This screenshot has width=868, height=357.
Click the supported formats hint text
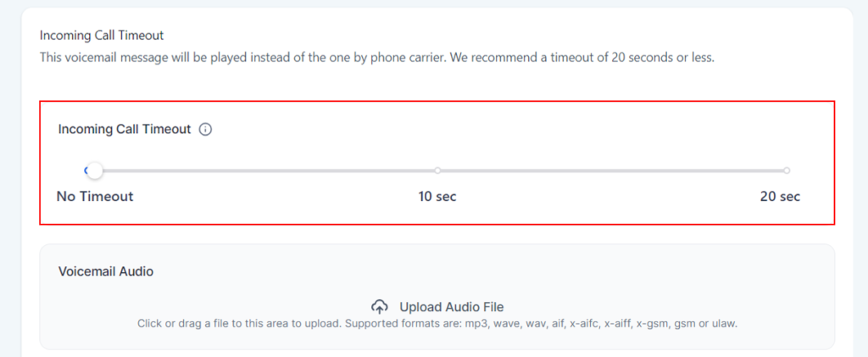pyautogui.click(x=437, y=323)
